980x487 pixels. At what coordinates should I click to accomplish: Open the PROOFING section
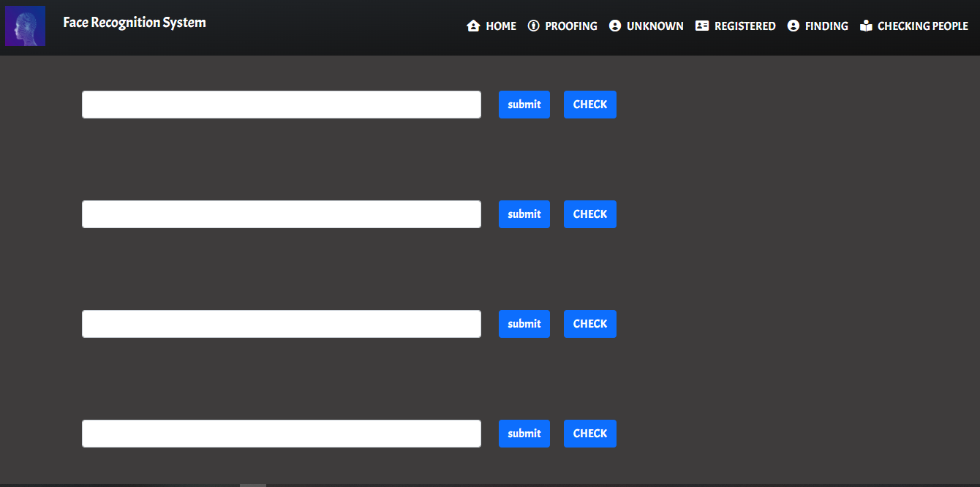(x=570, y=26)
